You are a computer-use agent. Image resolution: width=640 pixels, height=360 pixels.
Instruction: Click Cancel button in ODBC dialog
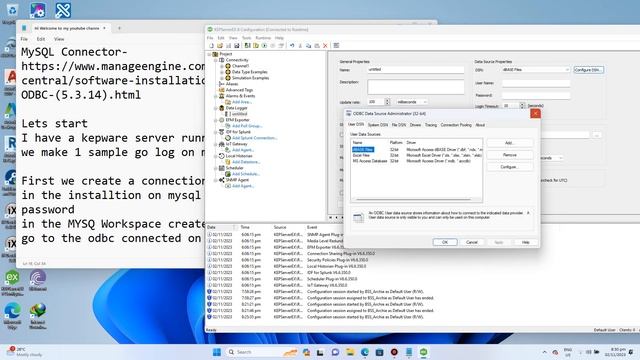pyautogui.click(x=471, y=242)
